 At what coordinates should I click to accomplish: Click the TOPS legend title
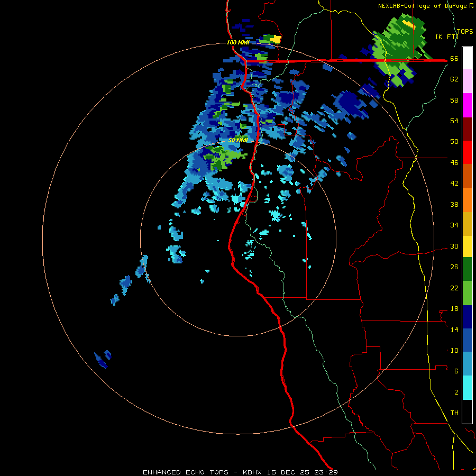(x=465, y=32)
